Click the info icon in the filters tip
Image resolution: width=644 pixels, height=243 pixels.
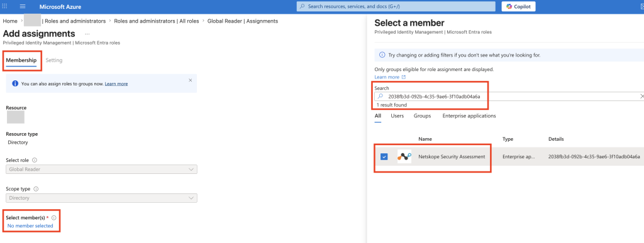pos(382,55)
